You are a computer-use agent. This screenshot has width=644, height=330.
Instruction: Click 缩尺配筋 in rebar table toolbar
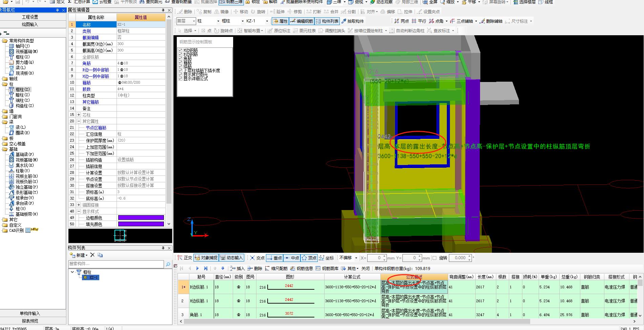[x=276, y=268]
